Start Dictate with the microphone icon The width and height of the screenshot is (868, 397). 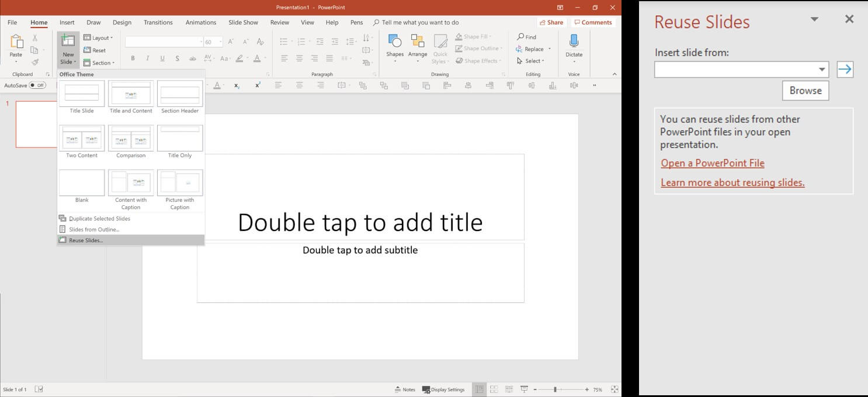[x=574, y=41]
